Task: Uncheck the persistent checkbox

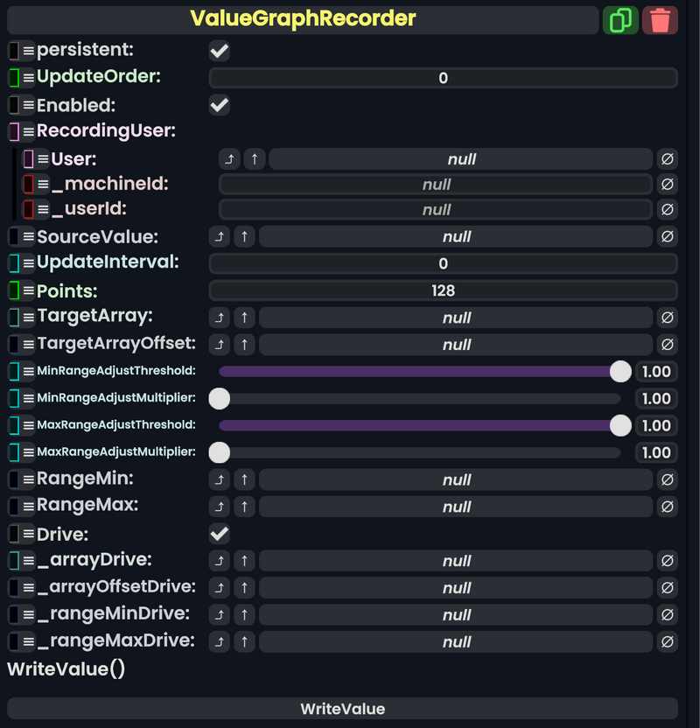Action: point(218,50)
